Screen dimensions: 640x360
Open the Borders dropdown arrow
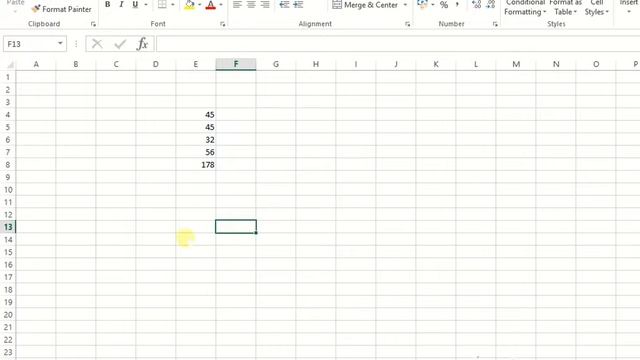click(173, 5)
